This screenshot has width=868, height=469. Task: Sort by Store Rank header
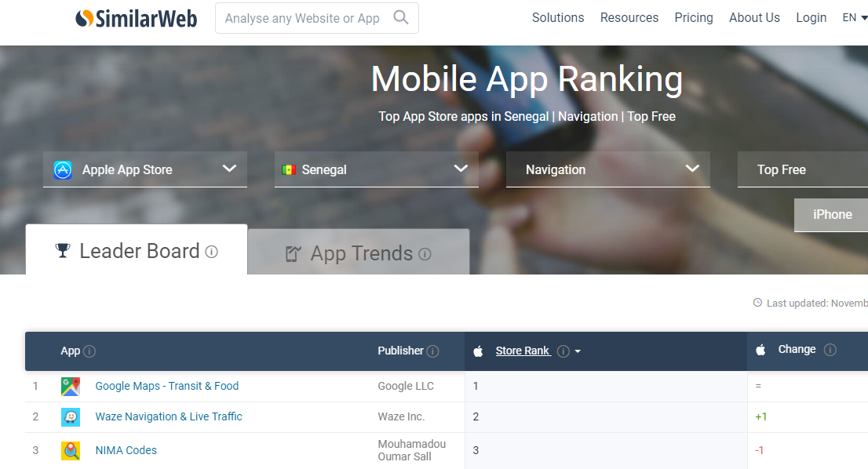point(523,351)
